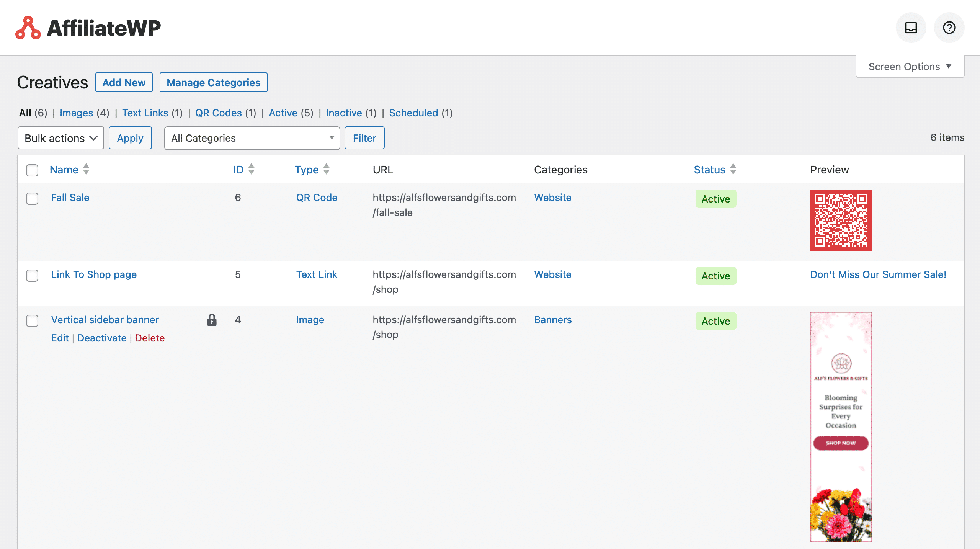Screen dimensions: 980x549
Task: Click the AffiliateWP logo
Action: coord(88,28)
